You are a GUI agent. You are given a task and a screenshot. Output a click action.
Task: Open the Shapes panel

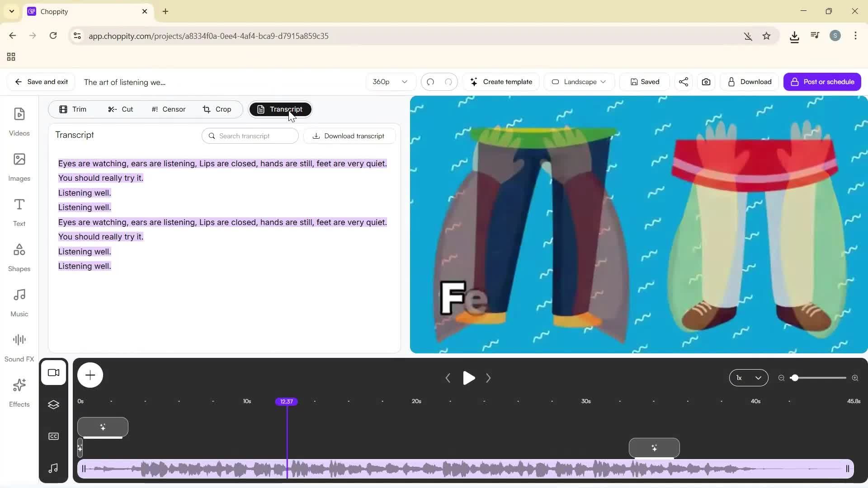tap(19, 257)
